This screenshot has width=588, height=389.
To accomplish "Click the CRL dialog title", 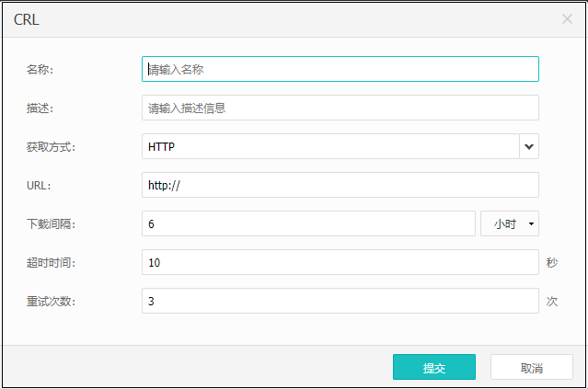I will 27,18.
